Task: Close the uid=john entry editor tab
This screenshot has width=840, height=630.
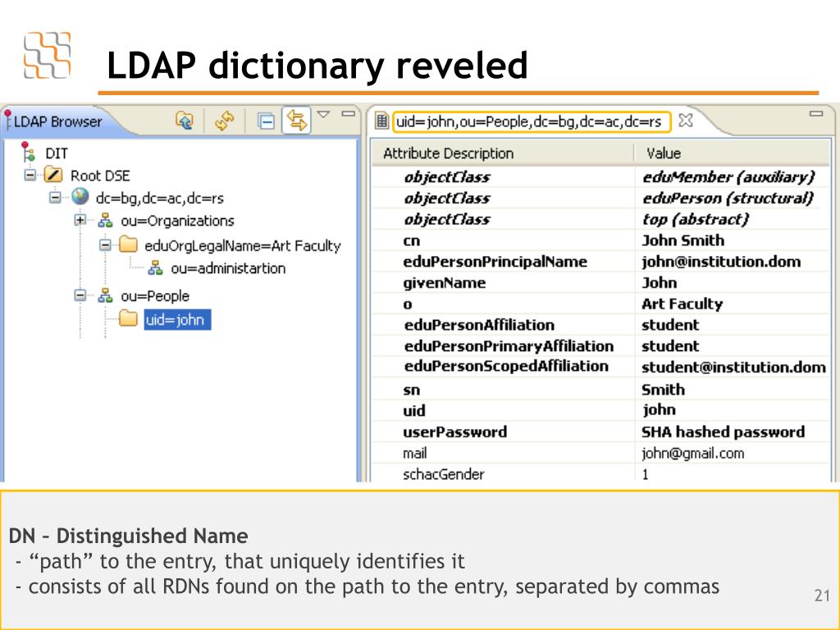Action: (x=685, y=120)
